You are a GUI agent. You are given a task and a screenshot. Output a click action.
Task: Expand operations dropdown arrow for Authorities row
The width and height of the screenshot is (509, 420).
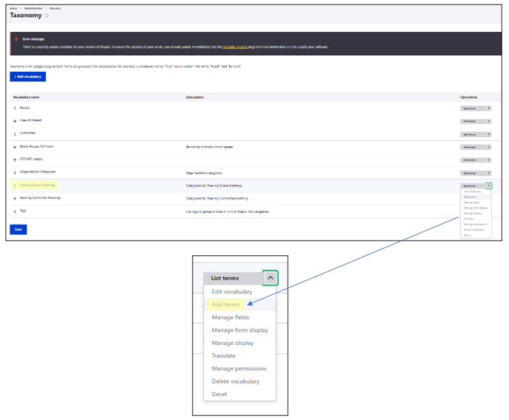488,134
